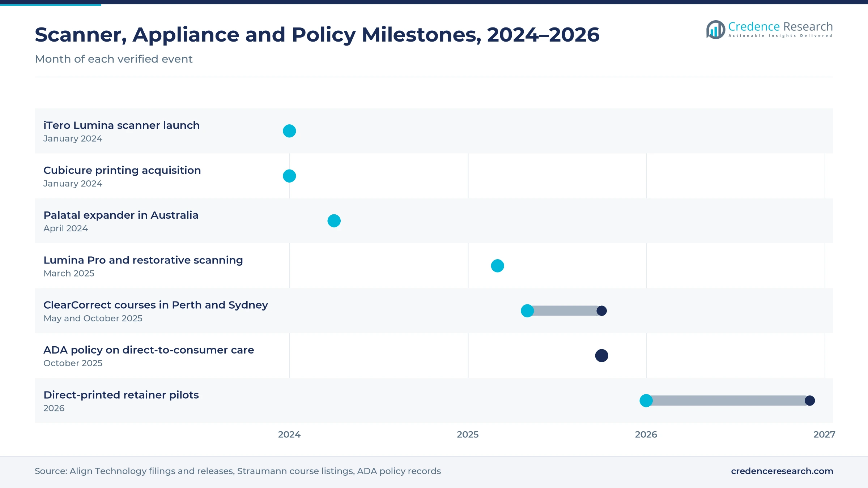Select the ADA policy October 2025 marker
Viewport: 868px width, 488px height.
601,356
